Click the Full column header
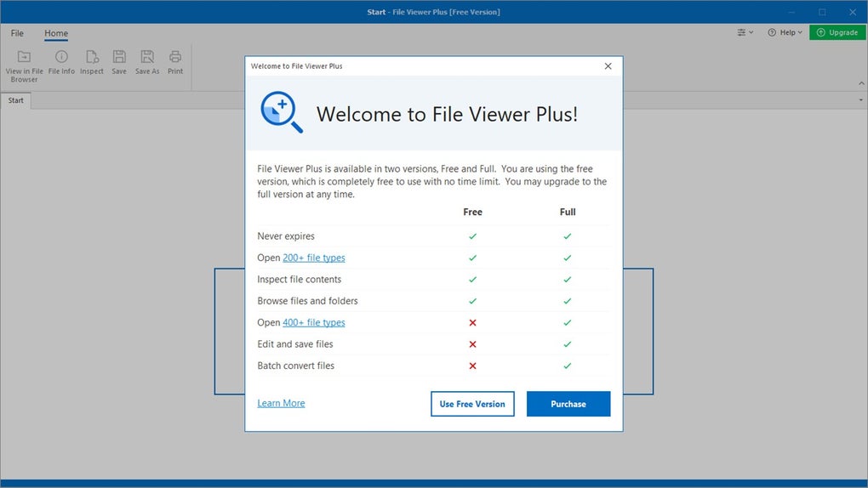868x488 pixels. [x=568, y=212]
